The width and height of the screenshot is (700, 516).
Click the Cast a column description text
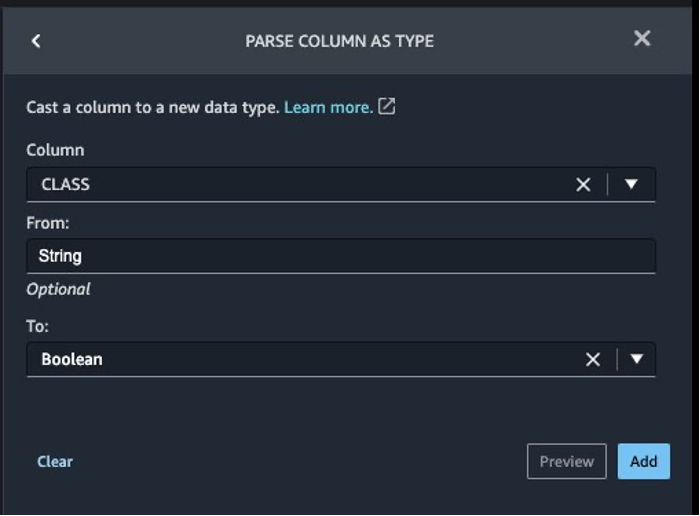(x=153, y=107)
